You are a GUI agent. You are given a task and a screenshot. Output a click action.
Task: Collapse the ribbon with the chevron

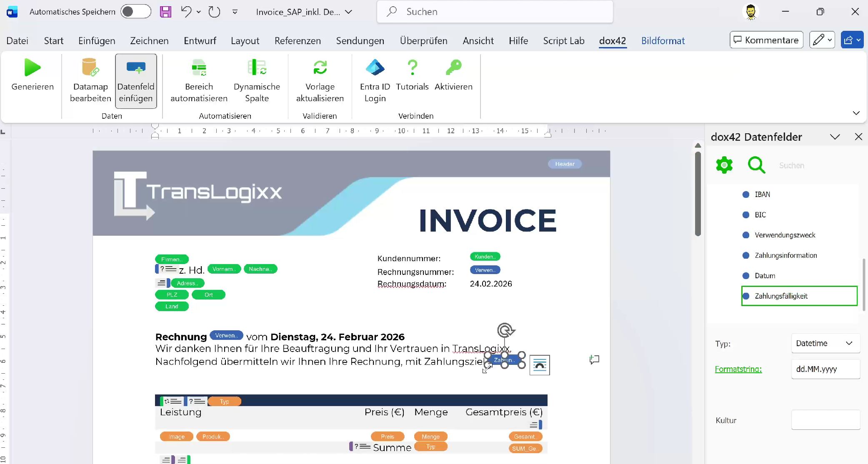[x=856, y=113]
